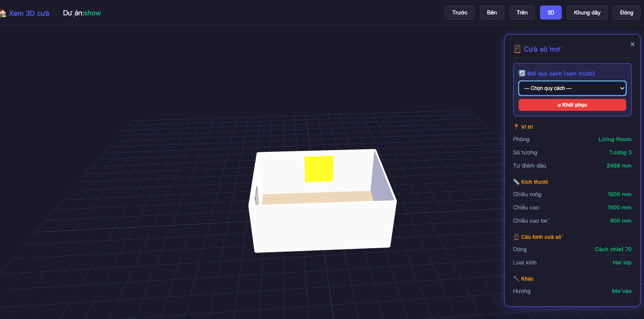
Task: Open the Chọn quy cách dropdown
Action: [572, 88]
